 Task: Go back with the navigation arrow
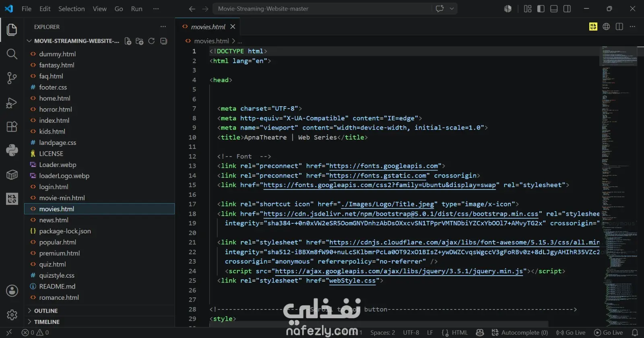click(x=192, y=9)
